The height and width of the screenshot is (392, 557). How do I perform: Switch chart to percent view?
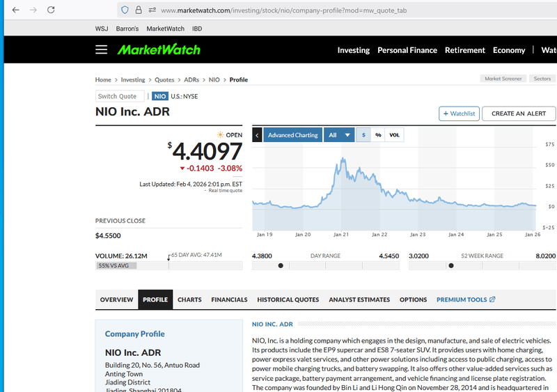click(x=378, y=135)
